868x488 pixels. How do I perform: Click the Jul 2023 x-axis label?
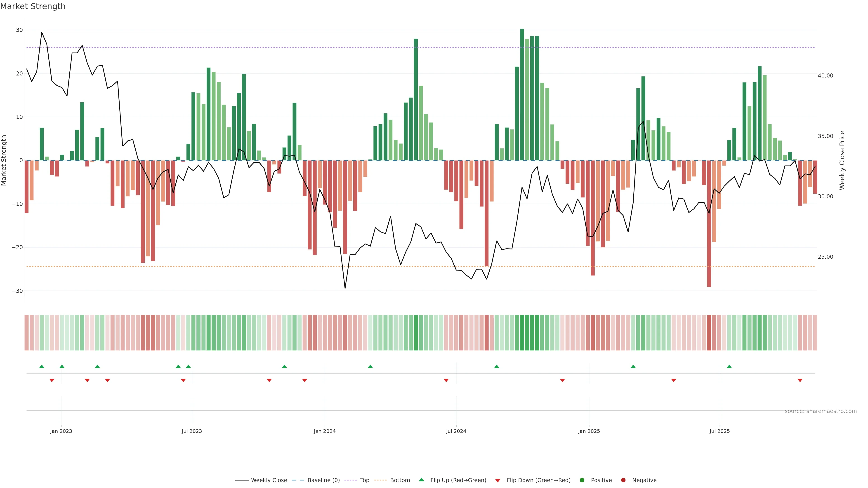coord(192,431)
